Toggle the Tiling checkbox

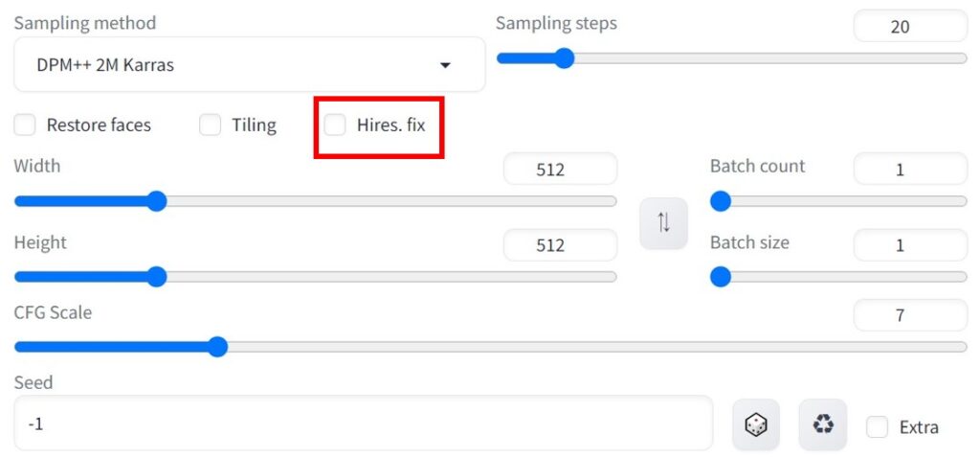coord(210,126)
